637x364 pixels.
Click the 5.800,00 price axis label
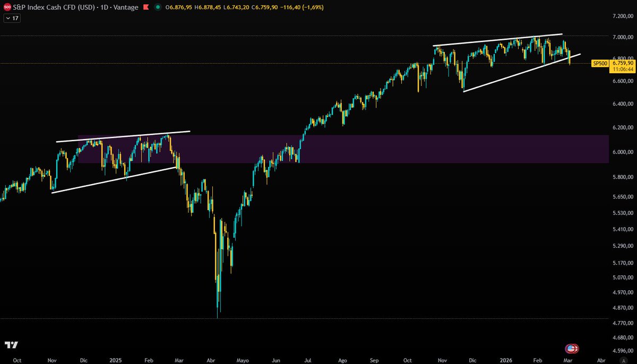click(623, 177)
